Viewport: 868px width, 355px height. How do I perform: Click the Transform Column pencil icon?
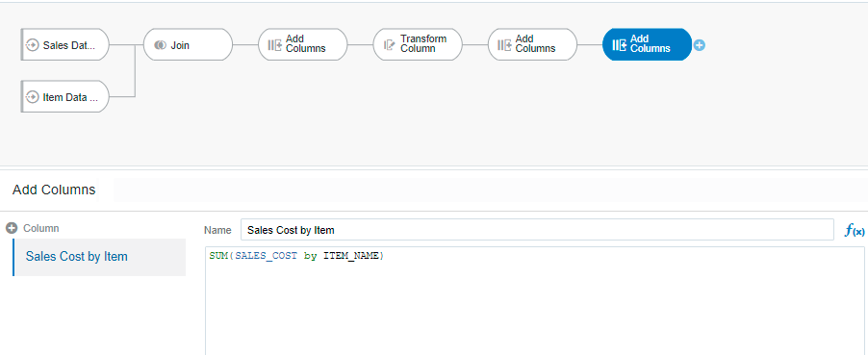tap(389, 45)
